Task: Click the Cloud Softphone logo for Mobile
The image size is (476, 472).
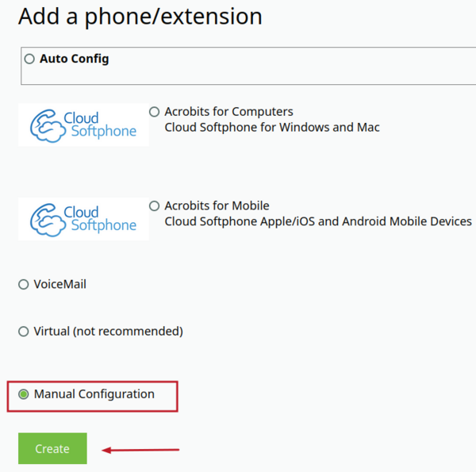Action: click(x=83, y=219)
